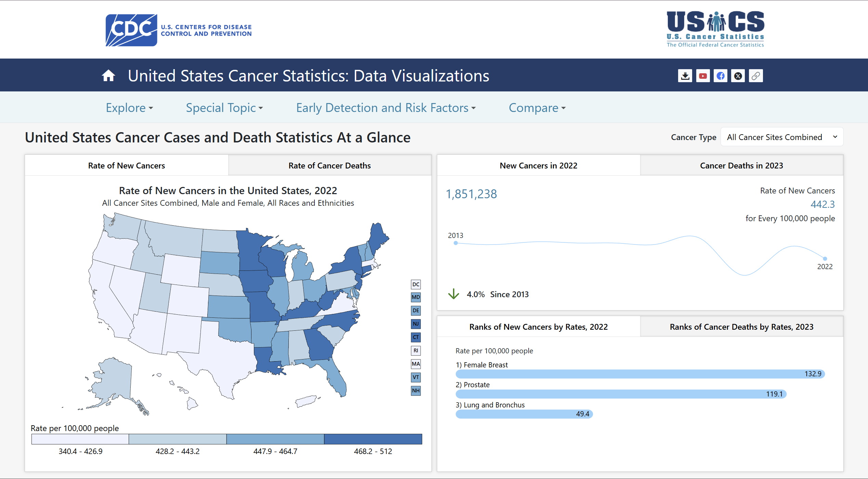This screenshot has height=479, width=868.
Task: Select the DC label in the map legend
Action: tap(415, 284)
